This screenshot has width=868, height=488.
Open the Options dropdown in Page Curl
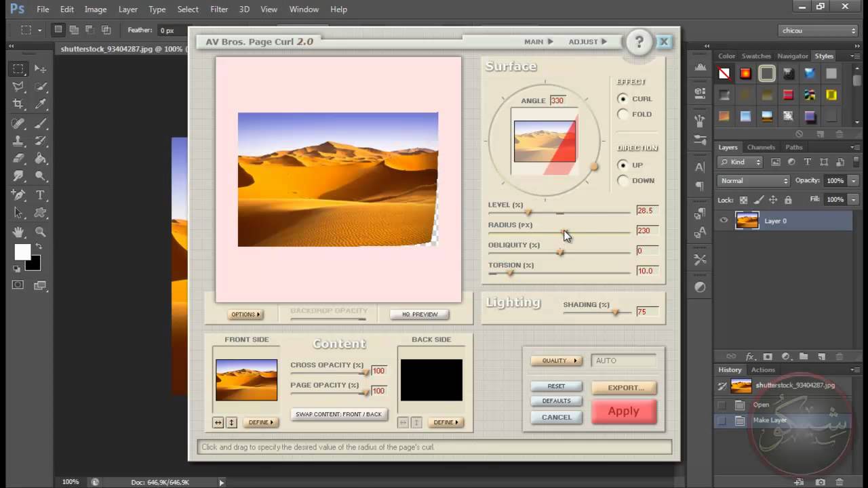(245, 314)
